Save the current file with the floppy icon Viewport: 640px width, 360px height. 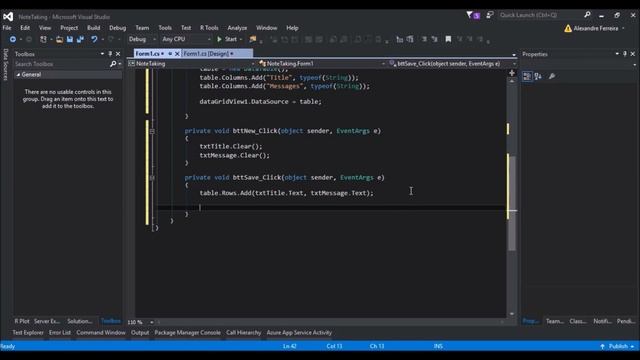[70, 39]
